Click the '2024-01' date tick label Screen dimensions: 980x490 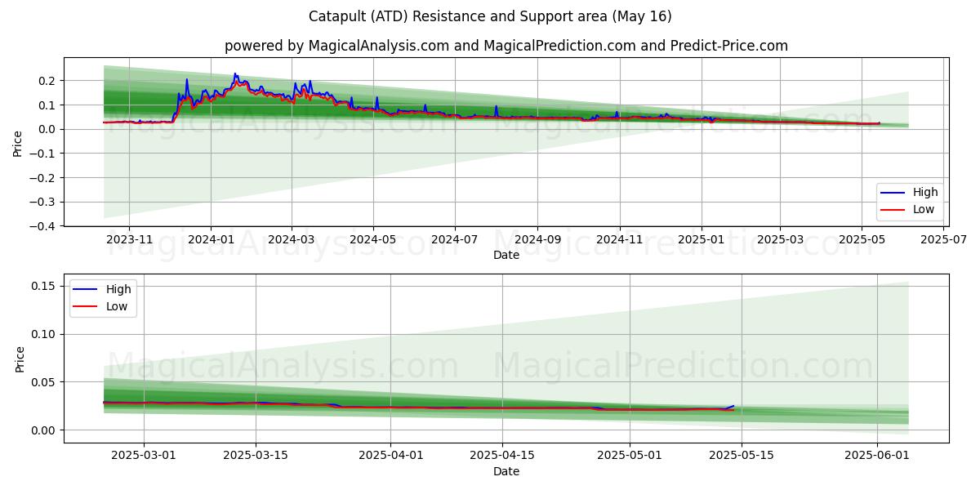coord(211,239)
